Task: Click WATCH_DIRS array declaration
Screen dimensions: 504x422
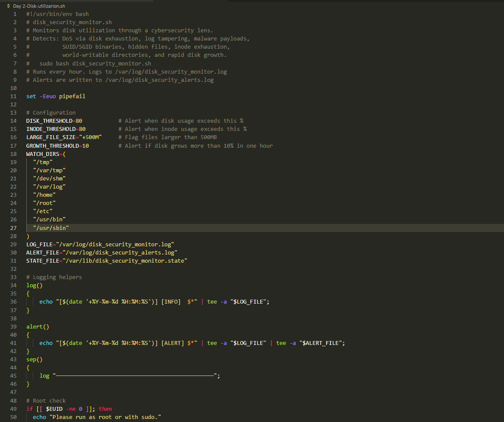Action: point(46,154)
